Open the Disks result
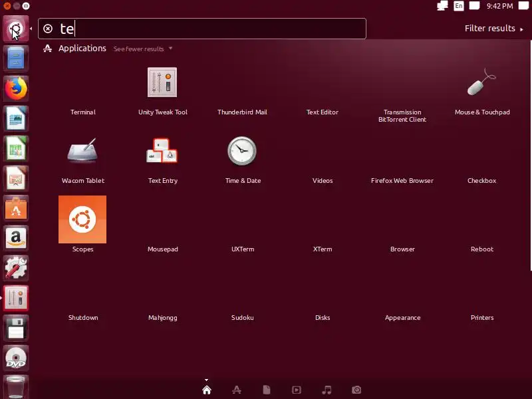 [x=323, y=318]
